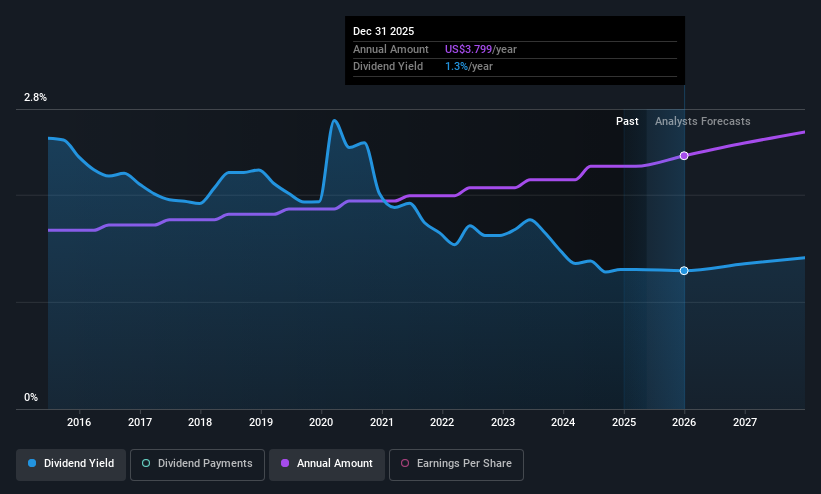Click the 2018 x-axis label
The image size is (821, 494).
coord(200,422)
